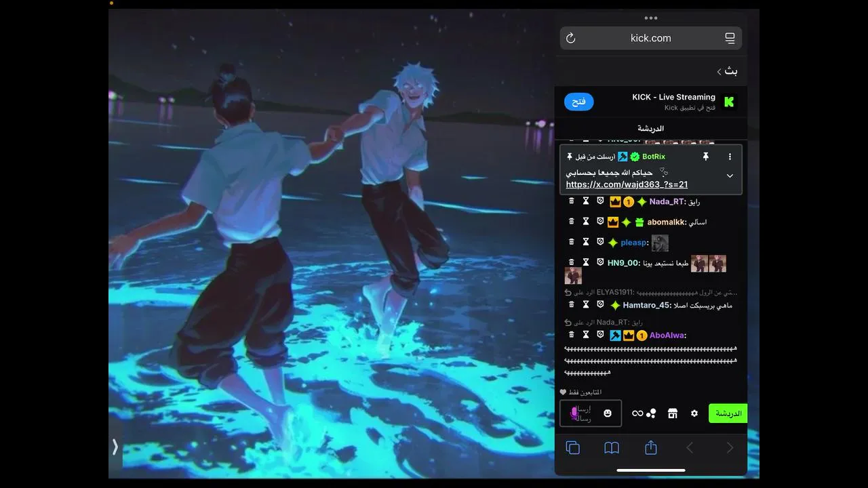The width and height of the screenshot is (868, 488).
Task: Ban Hamtaro_45 using shield icon
Action: 600,305
